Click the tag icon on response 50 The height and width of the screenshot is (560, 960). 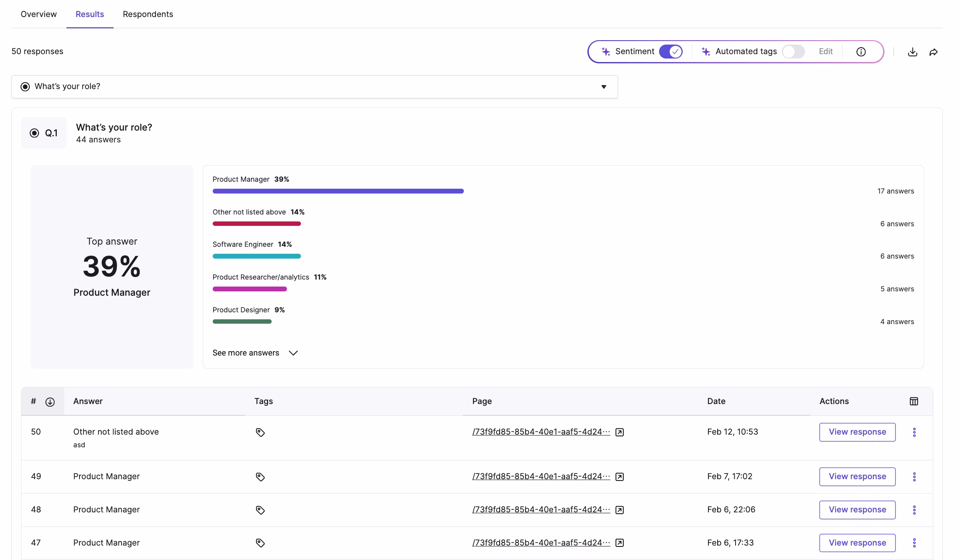[260, 432]
